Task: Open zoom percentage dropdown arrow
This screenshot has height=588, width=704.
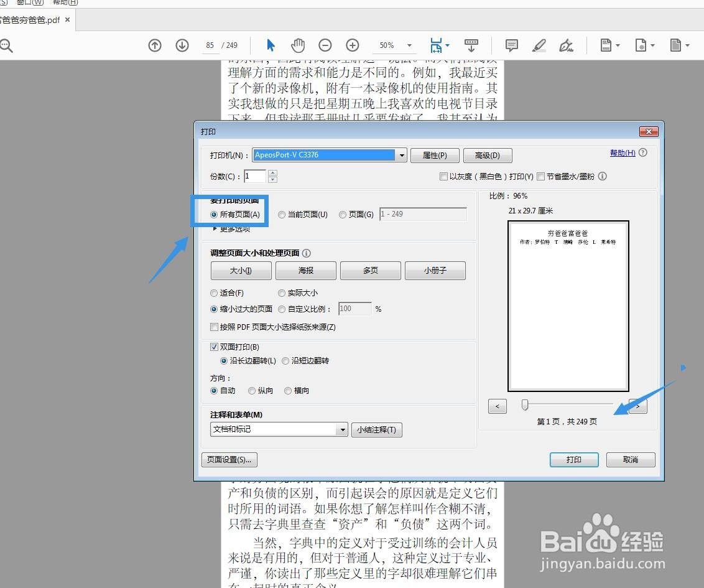Action: tap(409, 45)
